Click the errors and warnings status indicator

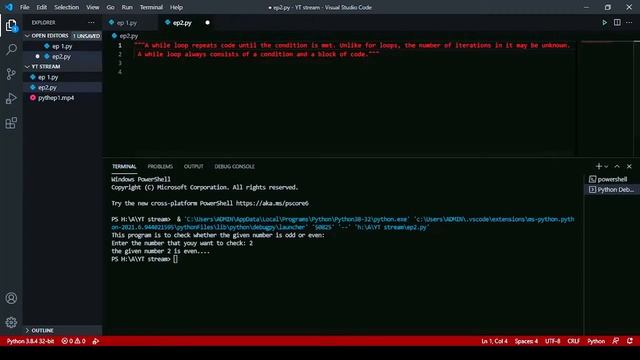click(x=73, y=341)
